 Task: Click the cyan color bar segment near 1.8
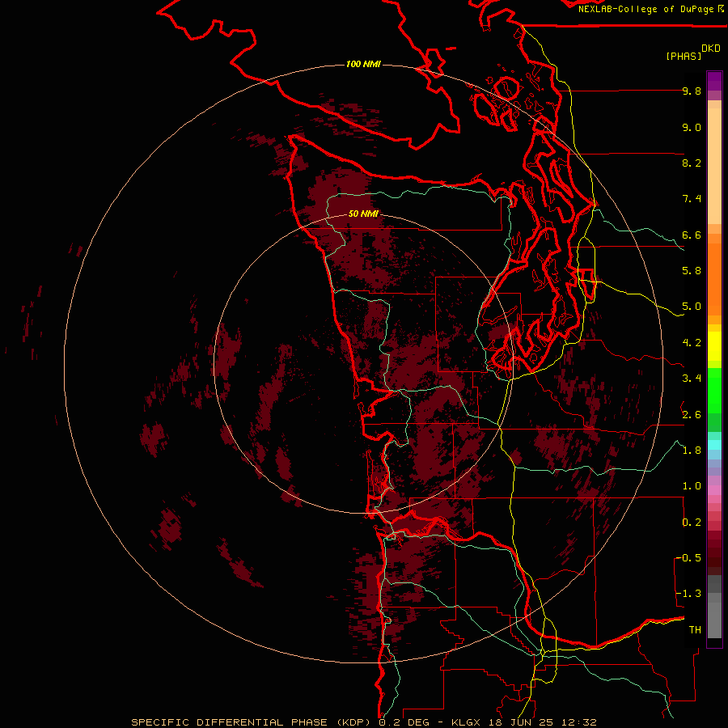tap(714, 445)
